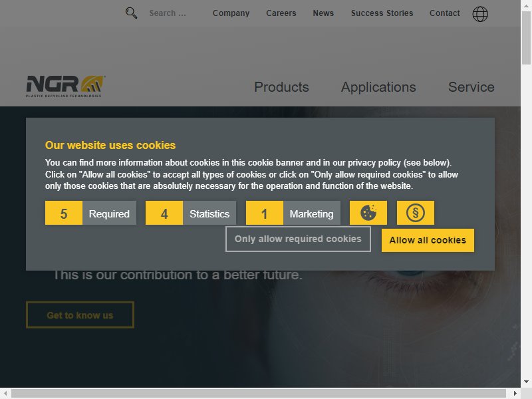
Task: Click Only allow required cookies
Action: pyautogui.click(x=298, y=239)
